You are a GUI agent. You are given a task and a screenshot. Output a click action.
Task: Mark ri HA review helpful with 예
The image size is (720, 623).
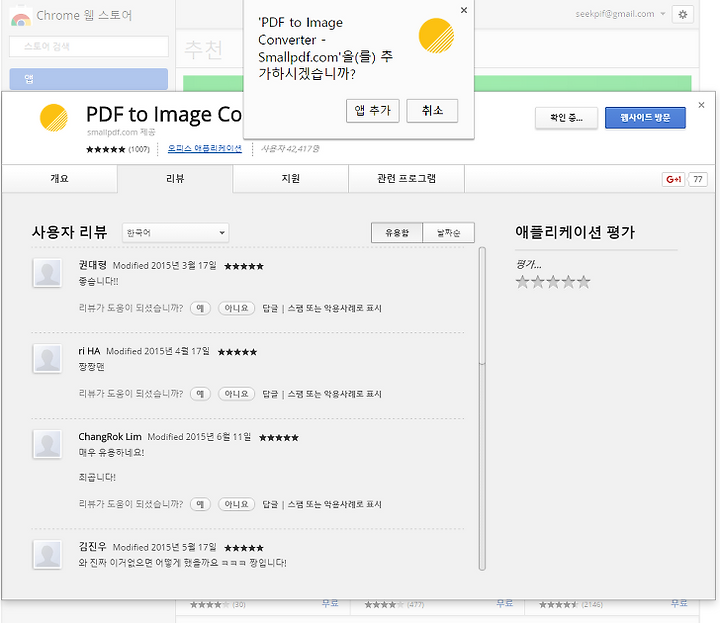(200, 394)
